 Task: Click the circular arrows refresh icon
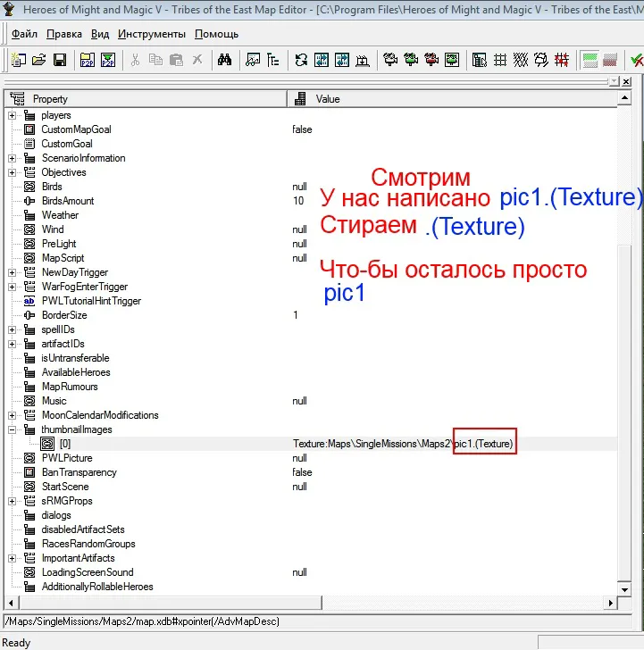[301, 61]
